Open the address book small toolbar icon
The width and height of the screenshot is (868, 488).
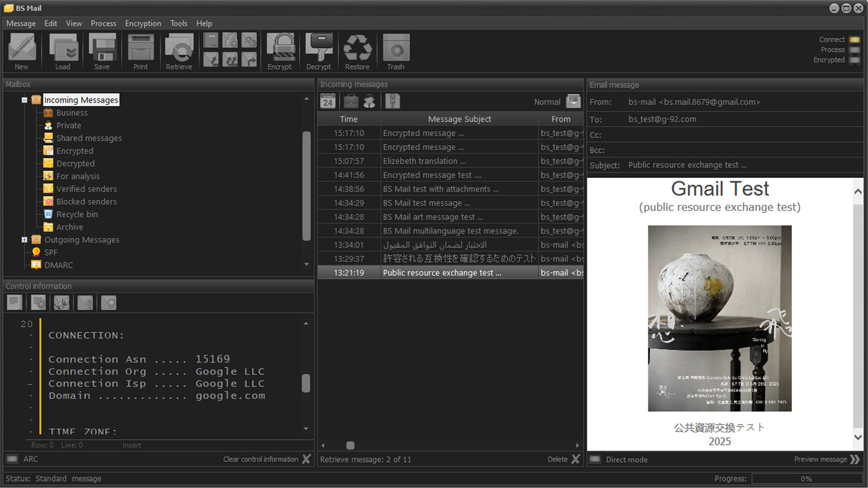point(211,40)
